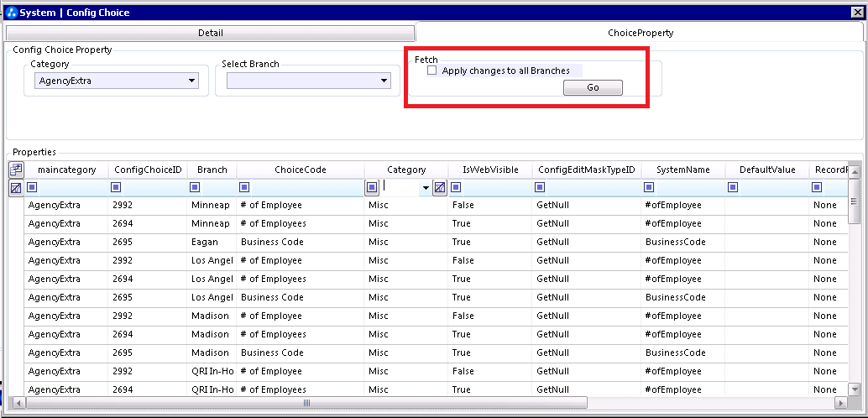Click the Category column header
This screenshot has width=868, height=418.
click(406, 170)
